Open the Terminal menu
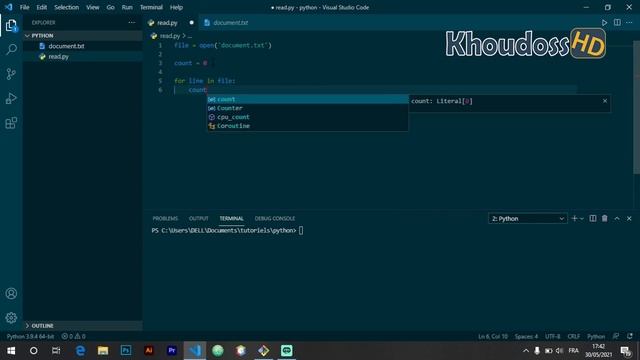Viewport: 640px width, 360px height. [x=151, y=7]
